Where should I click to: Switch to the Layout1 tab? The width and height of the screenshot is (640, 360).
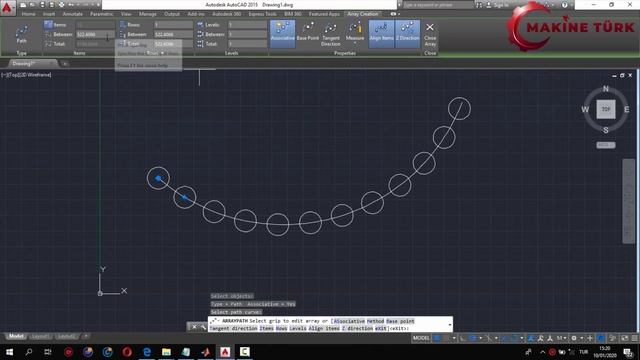coord(40,336)
